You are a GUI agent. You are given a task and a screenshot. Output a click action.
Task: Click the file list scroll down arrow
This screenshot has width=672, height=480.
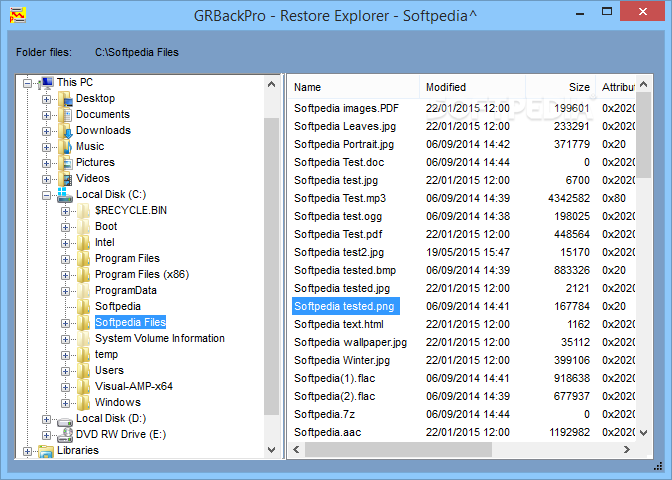coord(643,433)
